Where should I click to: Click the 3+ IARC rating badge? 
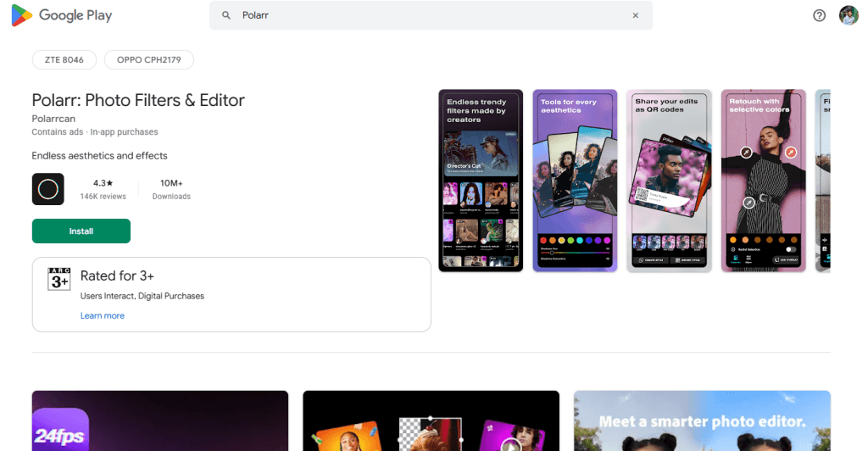[x=59, y=280]
